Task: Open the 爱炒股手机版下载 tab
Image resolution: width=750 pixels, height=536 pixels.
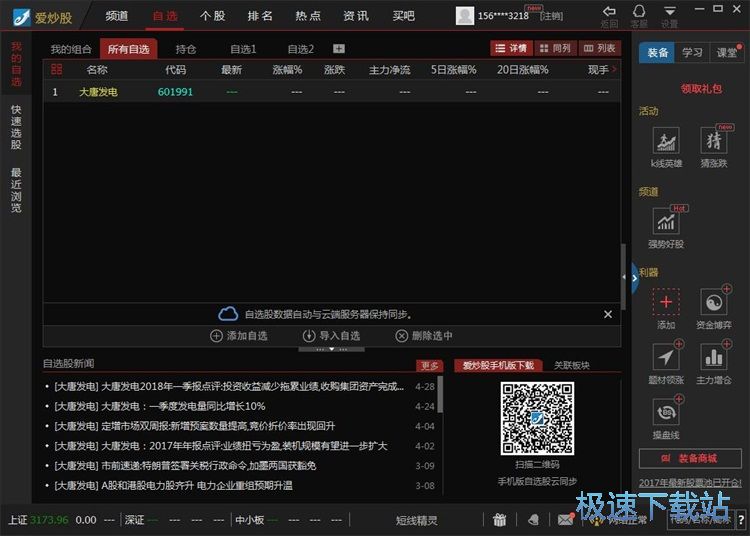Action: tap(498, 365)
